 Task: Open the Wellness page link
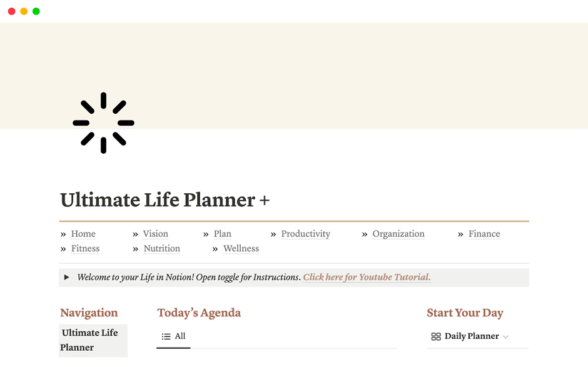pyautogui.click(x=241, y=248)
